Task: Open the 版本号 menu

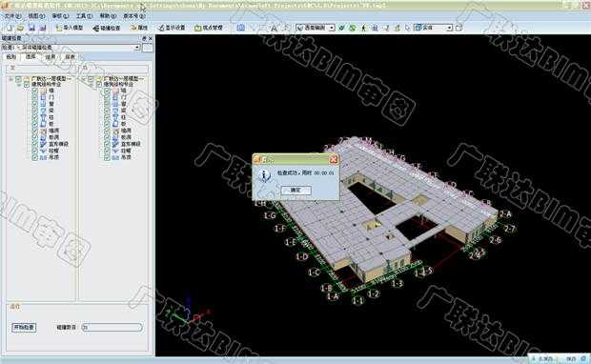Action: point(134,16)
